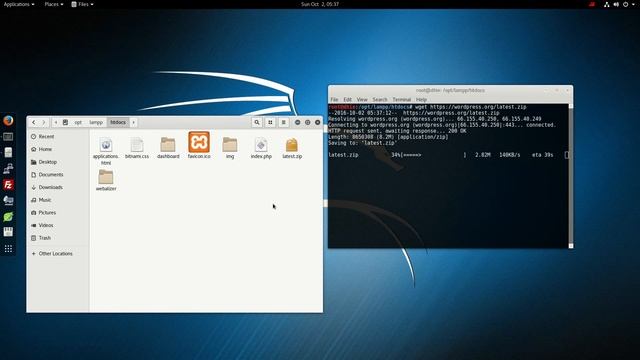Image resolution: width=640 pixels, height=360 pixels.
Task: Expand path bar left arrow
Action: tap(56, 122)
